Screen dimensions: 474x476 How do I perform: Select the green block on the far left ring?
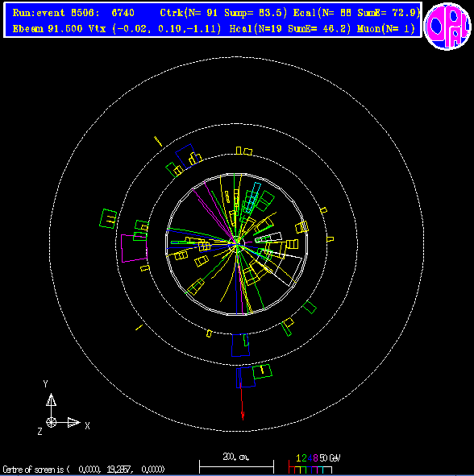(108, 218)
